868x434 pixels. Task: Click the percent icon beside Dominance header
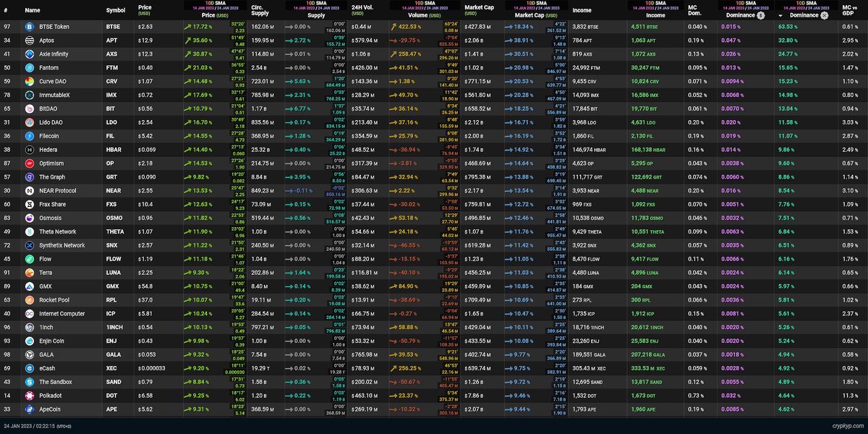coord(824,14)
